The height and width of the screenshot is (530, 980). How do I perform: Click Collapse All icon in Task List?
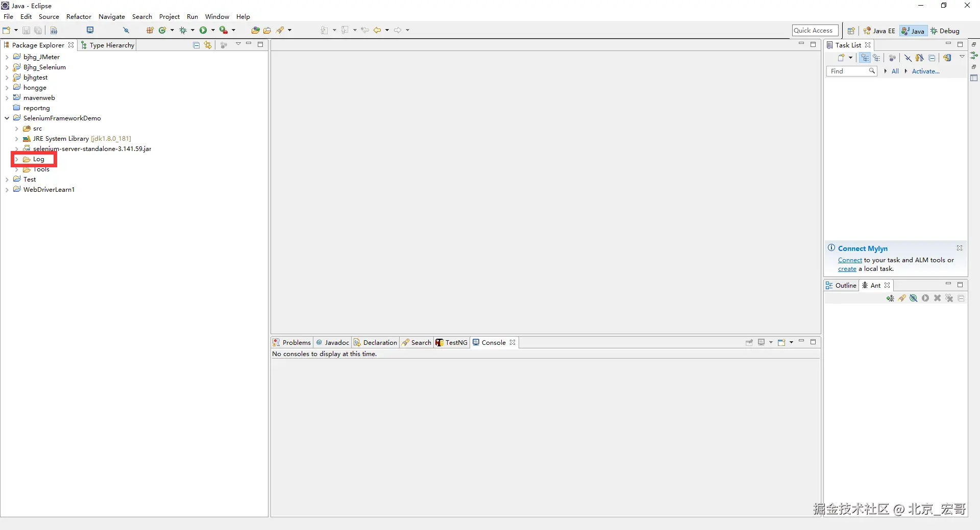pyautogui.click(x=932, y=58)
